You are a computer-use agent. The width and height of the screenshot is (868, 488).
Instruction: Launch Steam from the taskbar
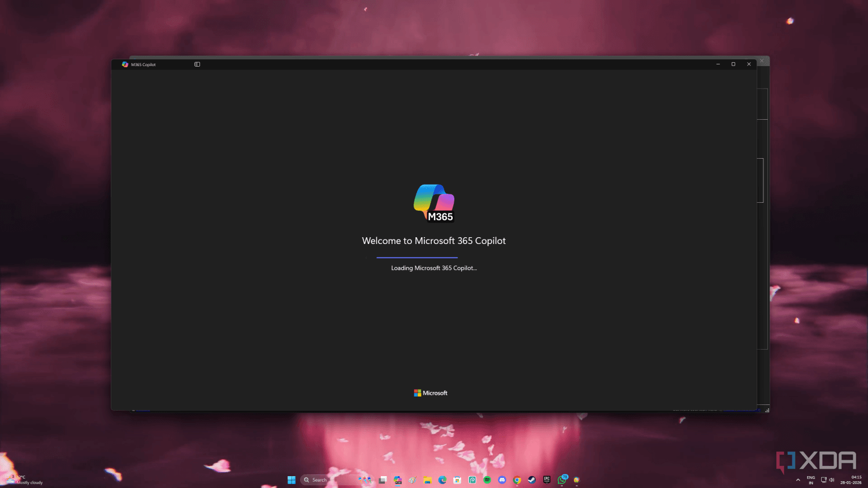pyautogui.click(x=532, y=480)
